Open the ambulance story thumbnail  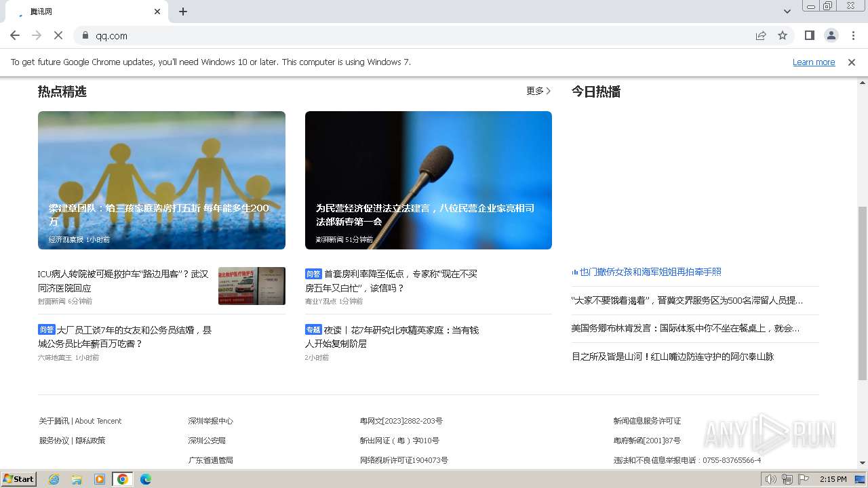[x=252, y=286]
